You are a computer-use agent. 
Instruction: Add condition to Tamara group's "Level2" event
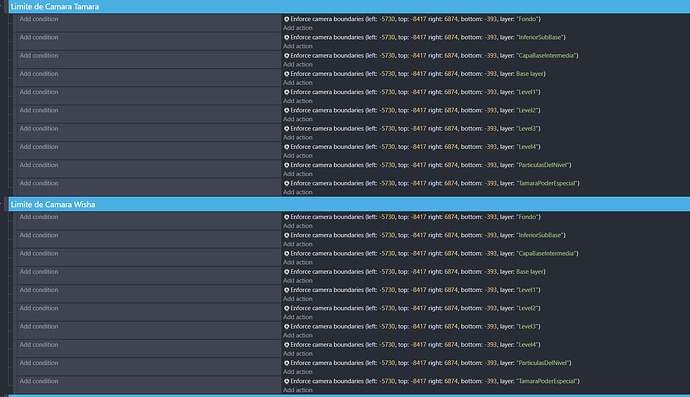(39, 110)
